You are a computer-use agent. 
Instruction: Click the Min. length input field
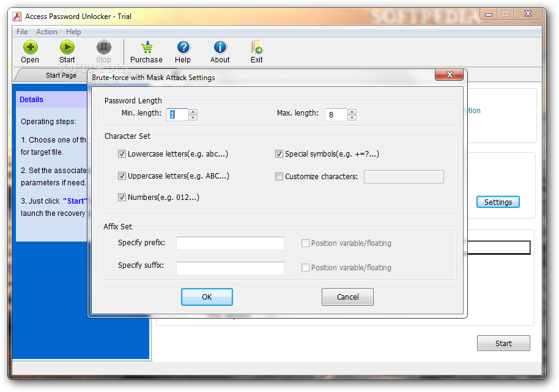pos(177,114)
